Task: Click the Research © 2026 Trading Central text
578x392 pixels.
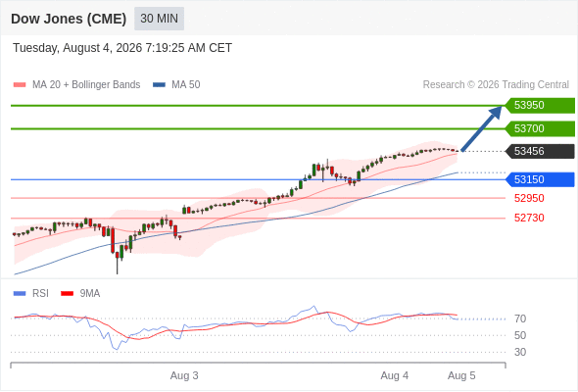Action: 496,85
